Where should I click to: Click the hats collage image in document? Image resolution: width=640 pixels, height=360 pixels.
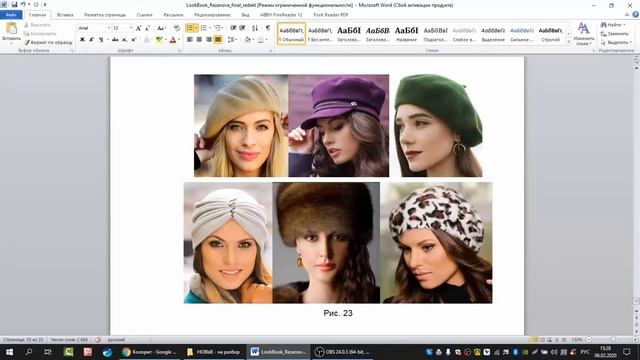(338, 189)
